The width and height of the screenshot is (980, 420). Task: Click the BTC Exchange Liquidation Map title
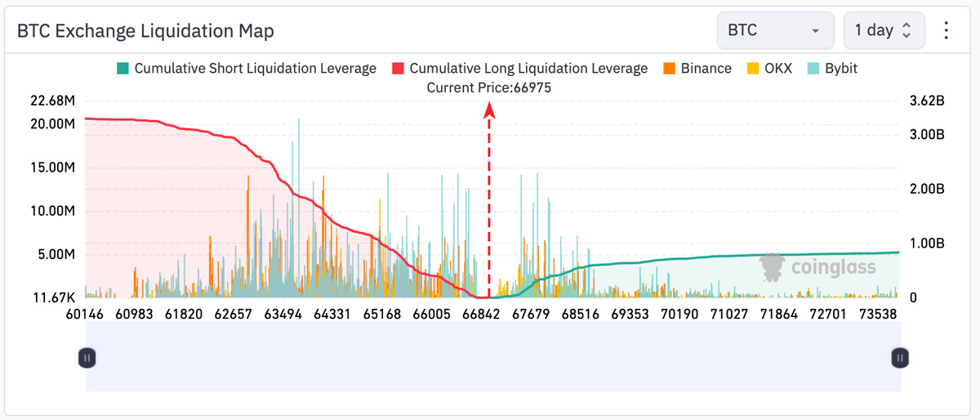point(145,31)
